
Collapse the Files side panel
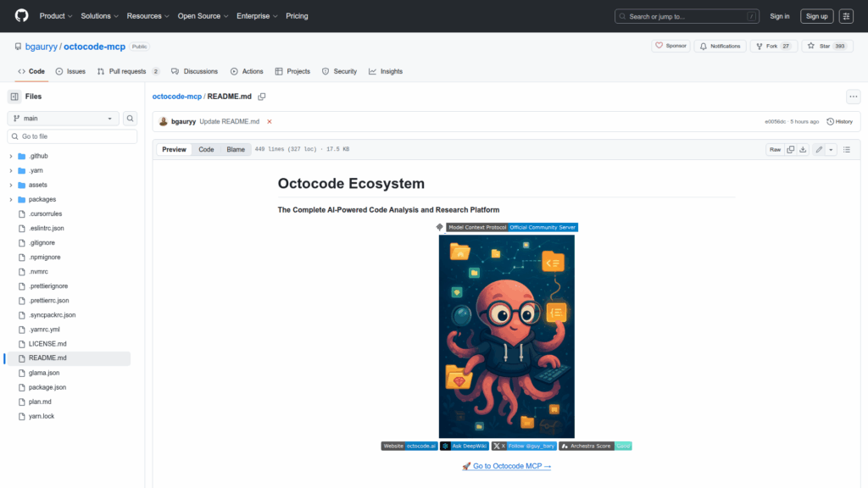point(14,97)
